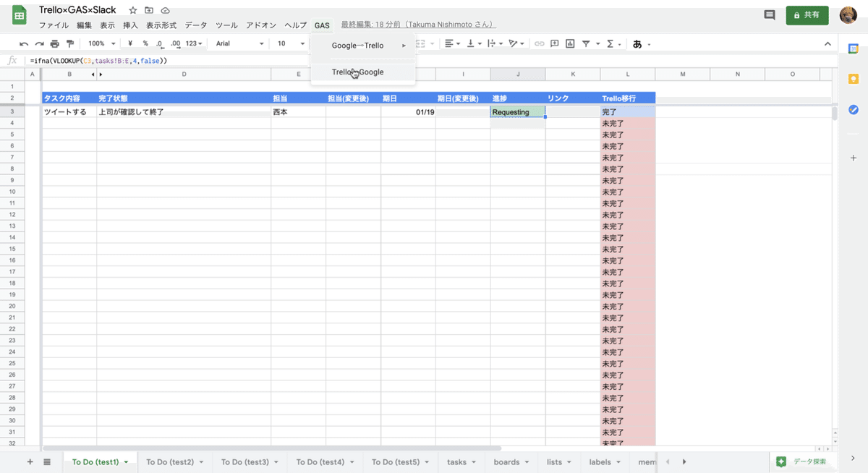Image resolution: width=868 pixels, height=473 pixels.
Task: Increase decimal places button
Action: [175, 43]
